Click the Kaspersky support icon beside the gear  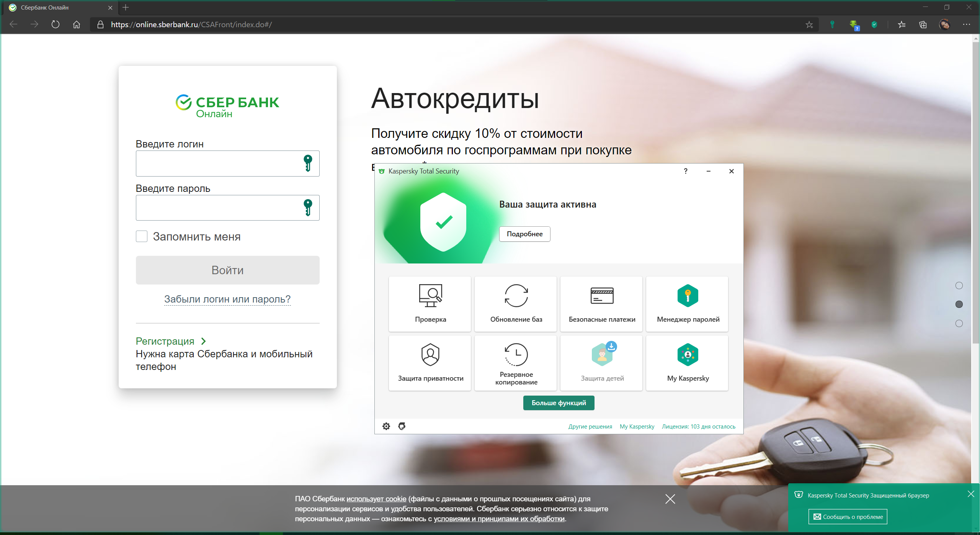[402, 426]
